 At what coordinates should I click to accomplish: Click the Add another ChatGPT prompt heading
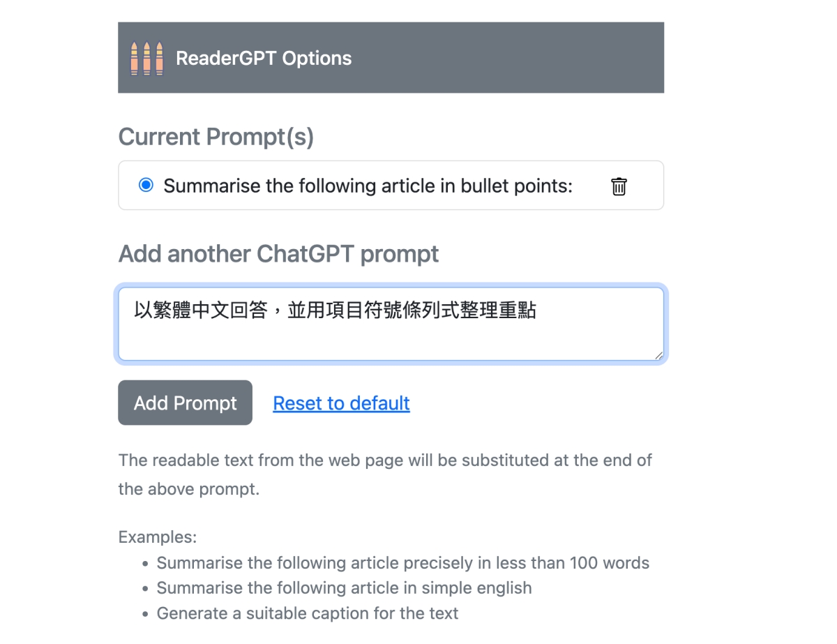click(x=278, y=254)
